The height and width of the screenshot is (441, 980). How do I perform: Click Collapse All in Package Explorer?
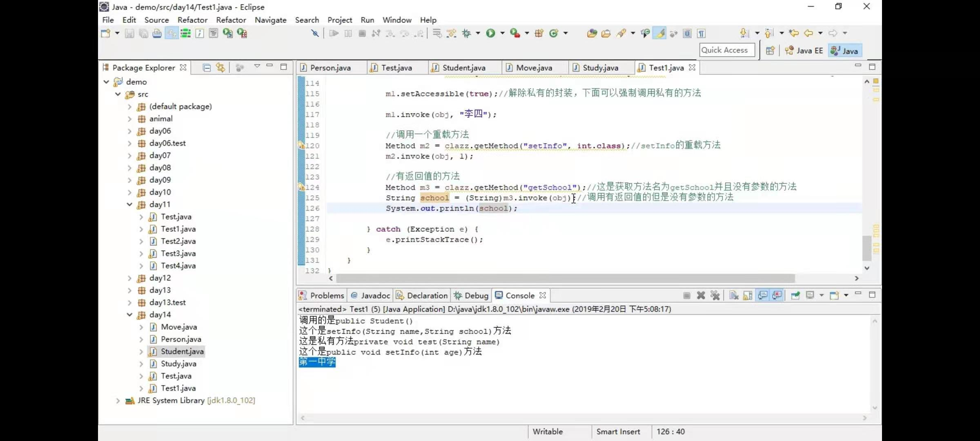click(207, 68)
